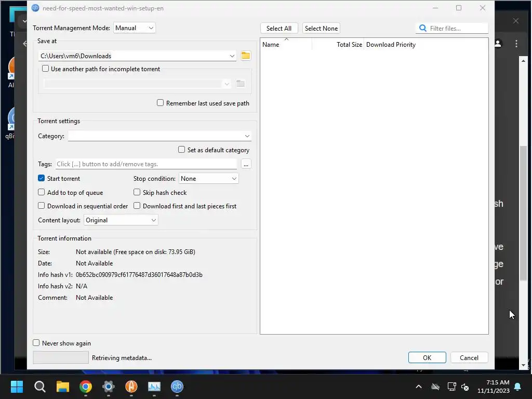Enable Use another path for incomplete torrent
This screenshot has height=399, width=532.
[x=46, y=69]
